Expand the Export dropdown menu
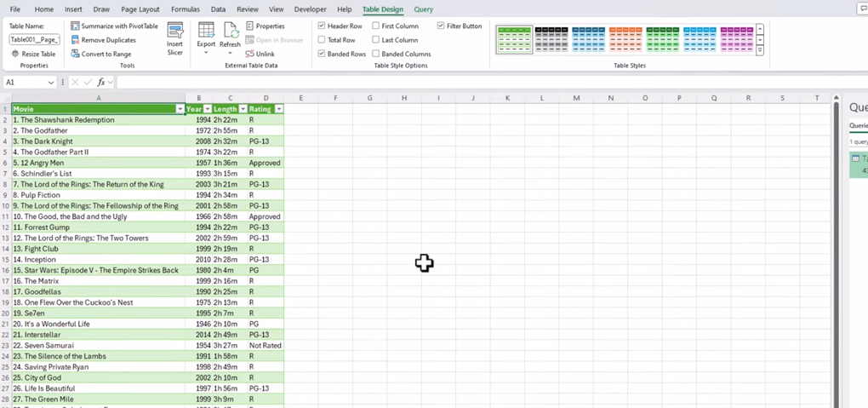Screen dimensions: 868x408 coord(206,52)
